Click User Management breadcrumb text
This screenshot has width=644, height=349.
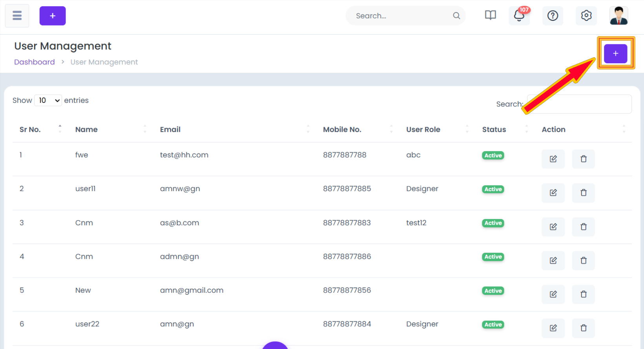click(104, 62)
